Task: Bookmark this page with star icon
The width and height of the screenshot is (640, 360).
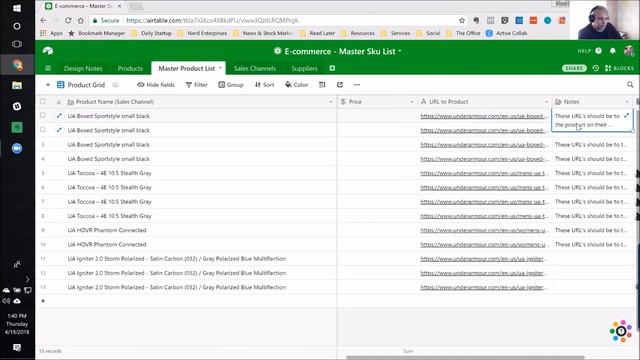Action: 462,20
